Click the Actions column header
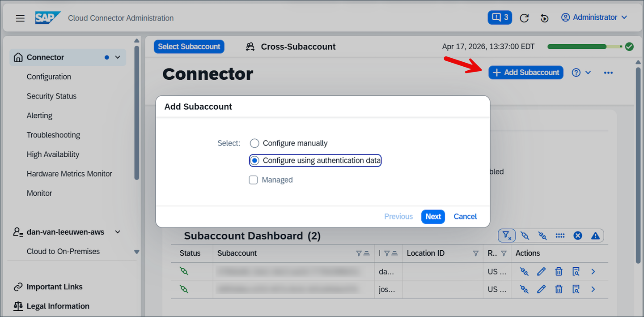This screenshot has width=644, height=317. (x=528, y=253)
